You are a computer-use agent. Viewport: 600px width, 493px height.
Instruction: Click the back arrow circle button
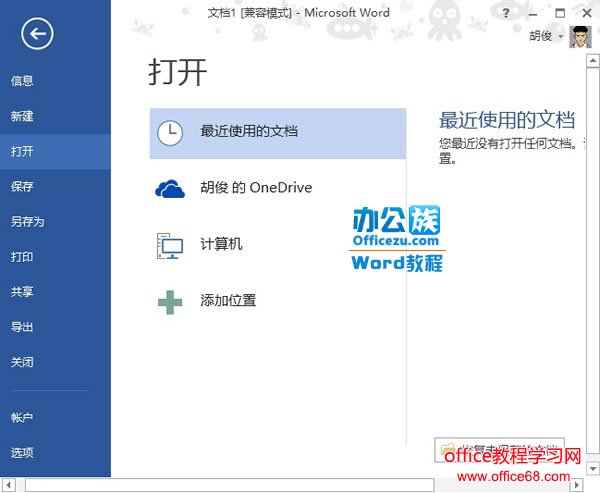[37, 34]
